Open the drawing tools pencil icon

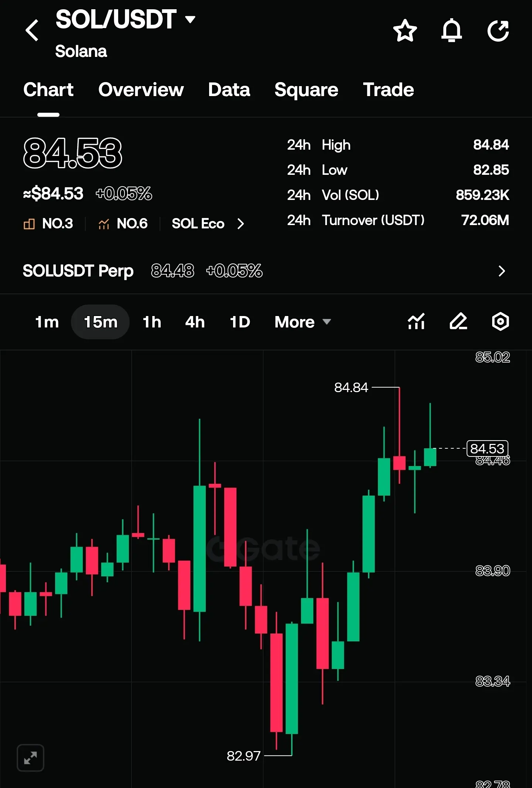(458, 321)
